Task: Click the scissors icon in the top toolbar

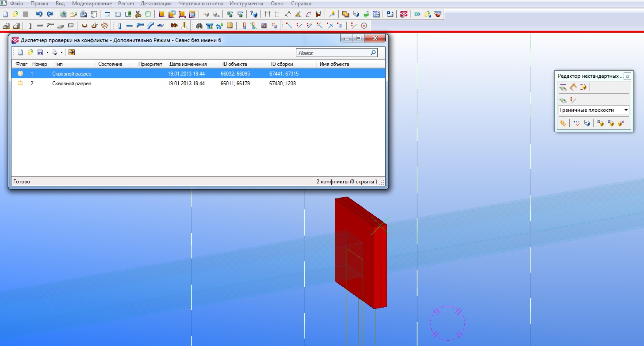Action: pos(138,14)
